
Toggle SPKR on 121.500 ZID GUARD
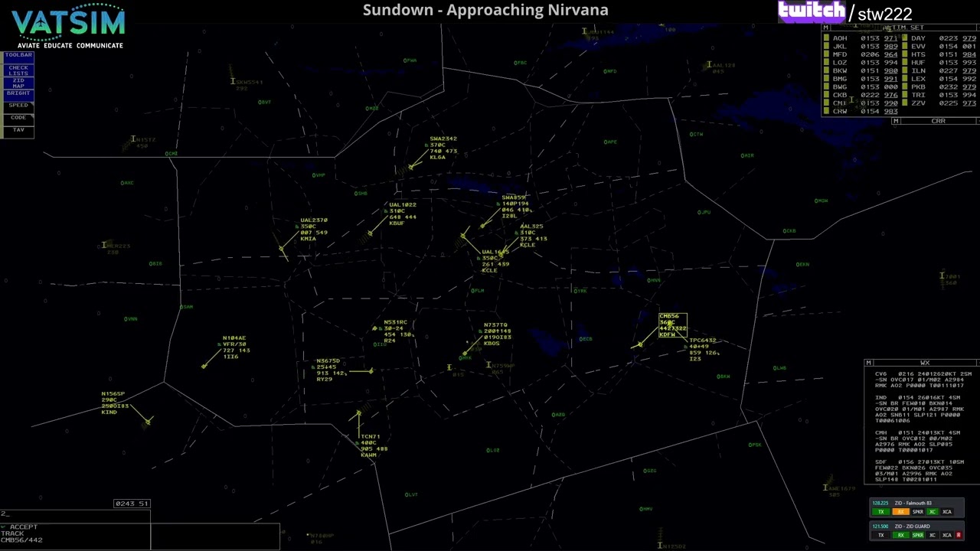tap(918, 535)
